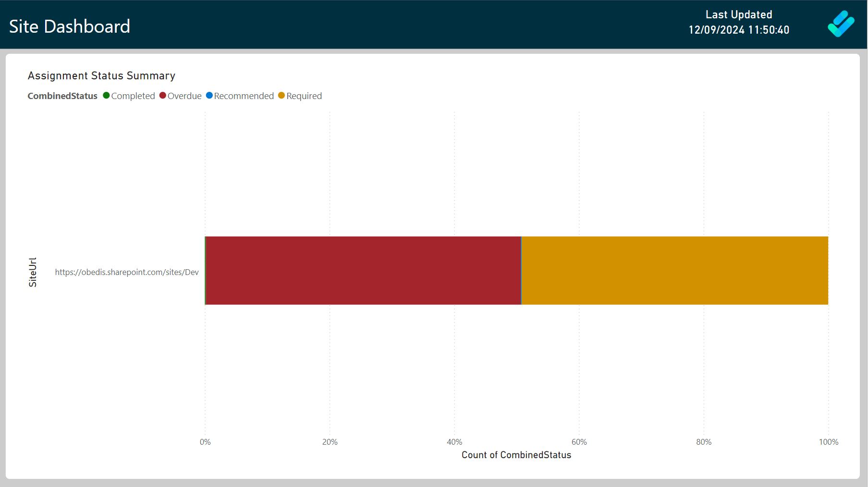Select the Completed legend item
Screen dimensions: 868x487
click(129, 96)
